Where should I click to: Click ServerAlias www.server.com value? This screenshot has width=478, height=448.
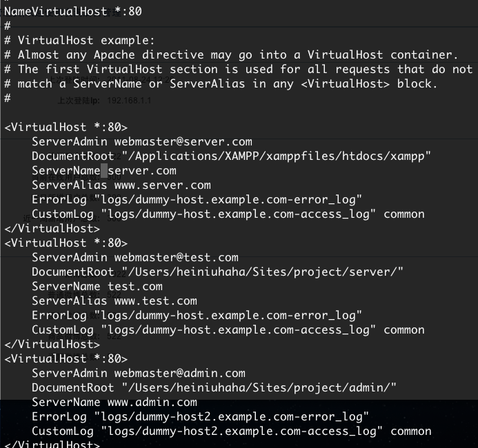pos(163,185)
